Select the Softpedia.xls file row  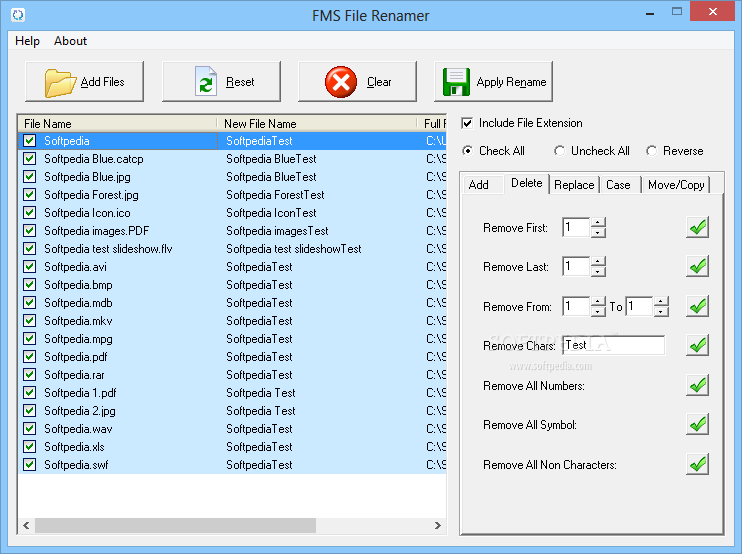(x=232, y=446)
